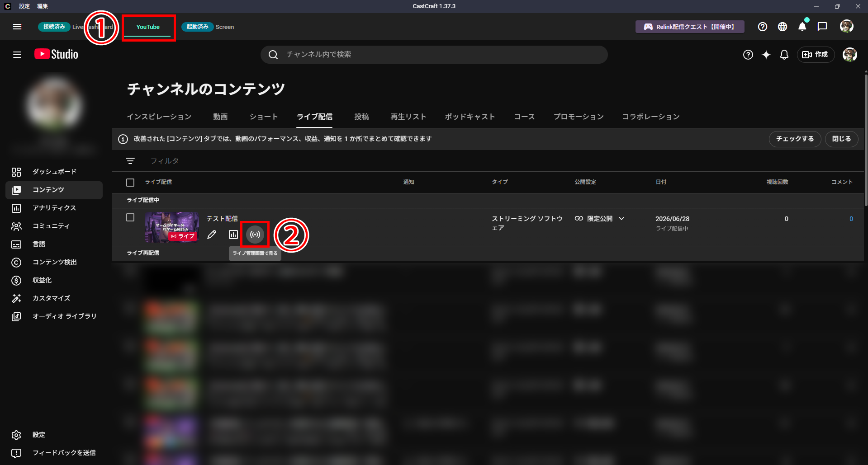
Task: Click the チャンネル内で検索 search field
Action: pos(434,55)
